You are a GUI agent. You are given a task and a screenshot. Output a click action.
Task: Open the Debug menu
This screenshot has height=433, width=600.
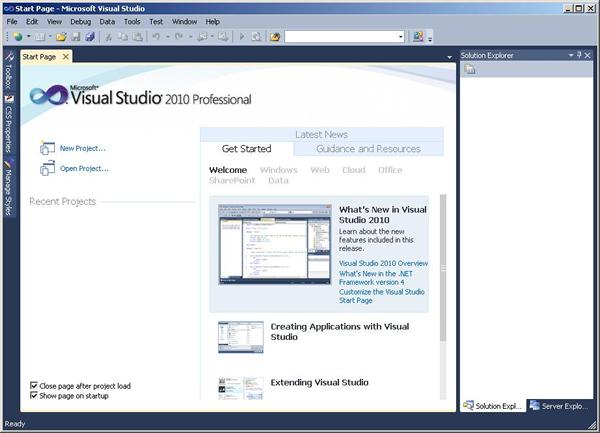click(81, 21)
